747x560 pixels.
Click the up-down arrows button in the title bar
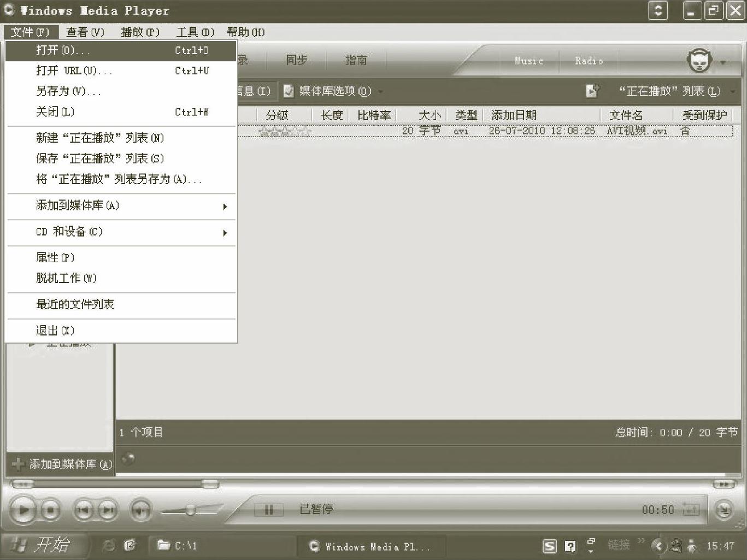click(x=658, y=11)
